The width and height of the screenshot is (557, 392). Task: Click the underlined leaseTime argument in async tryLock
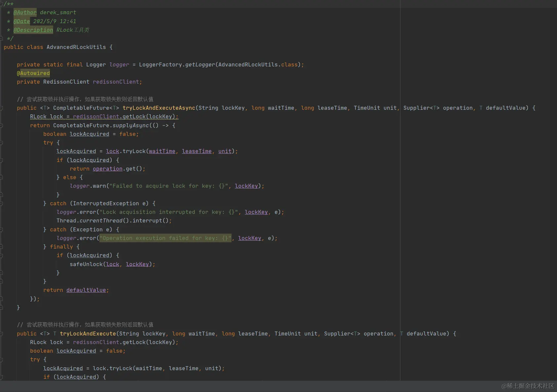pyautogui.click(x=197, y=151)
